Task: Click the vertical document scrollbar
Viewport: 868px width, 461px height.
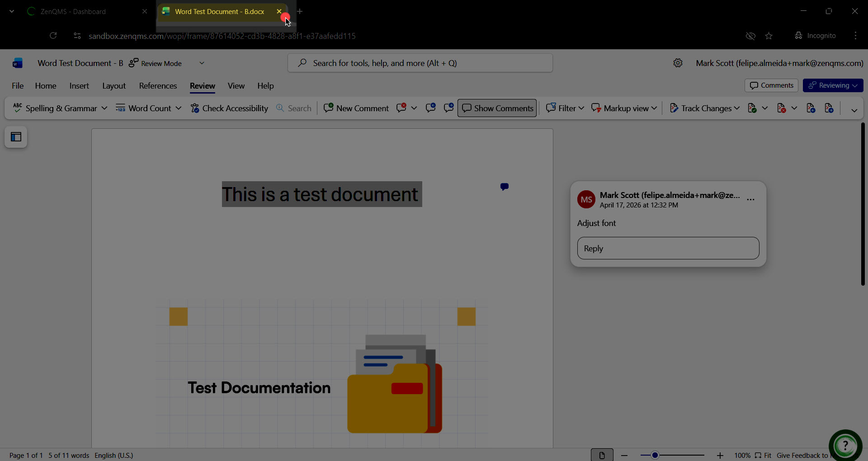Action: (863, 204)
